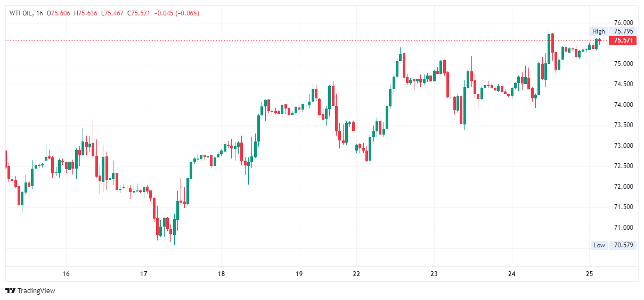The height and width of the screenshot is (300, 644).
Task: Select date 17 on the time axis
Action: (143, 274)
